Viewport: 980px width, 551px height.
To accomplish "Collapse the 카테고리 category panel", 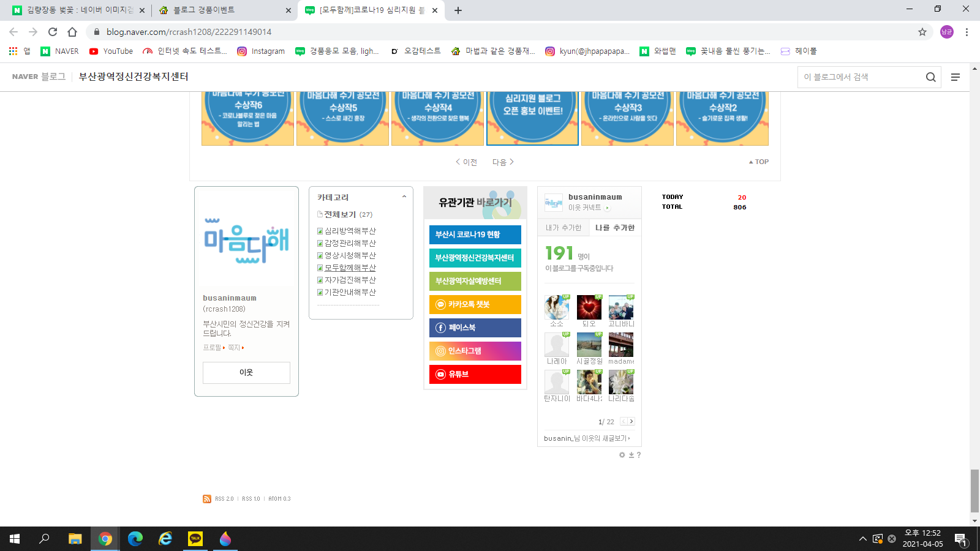I will [404, 197].
